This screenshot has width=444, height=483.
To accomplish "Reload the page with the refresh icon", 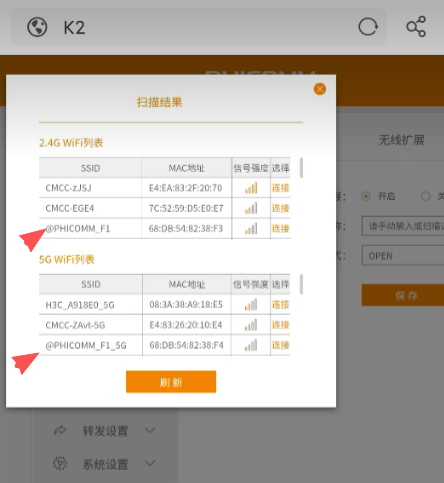I will pos(368,27).
